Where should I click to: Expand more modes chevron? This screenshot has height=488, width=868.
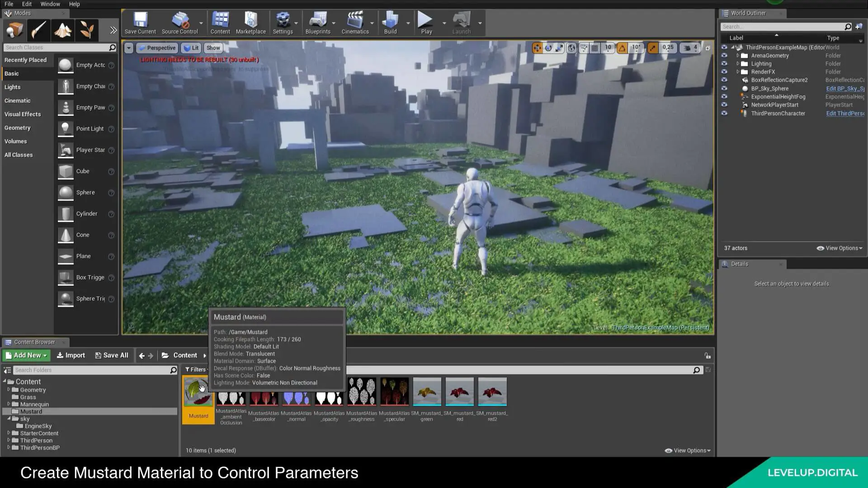pyautogui.click(x=113, y=30)
